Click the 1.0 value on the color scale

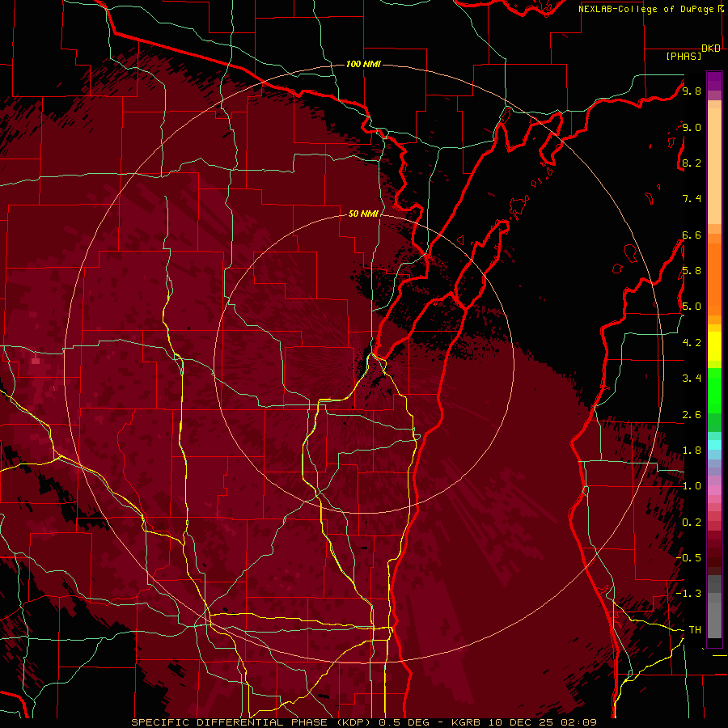click(692, 485)
